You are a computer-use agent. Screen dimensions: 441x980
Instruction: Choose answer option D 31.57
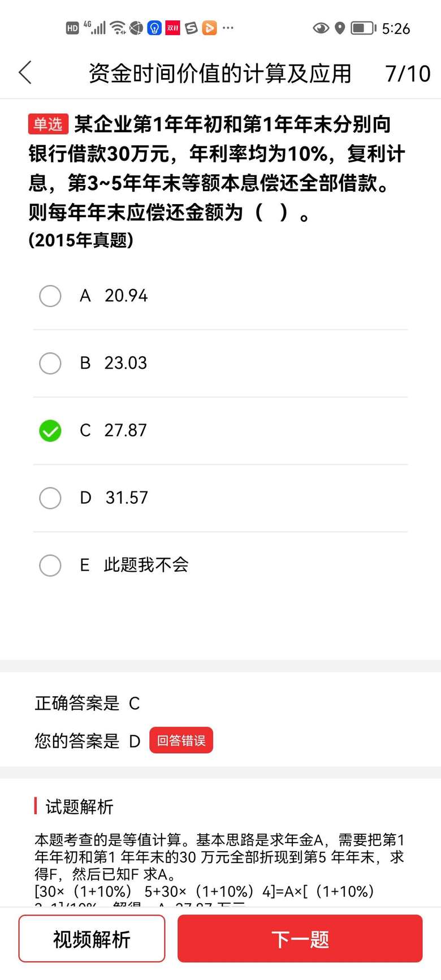(x=50, y=498)
